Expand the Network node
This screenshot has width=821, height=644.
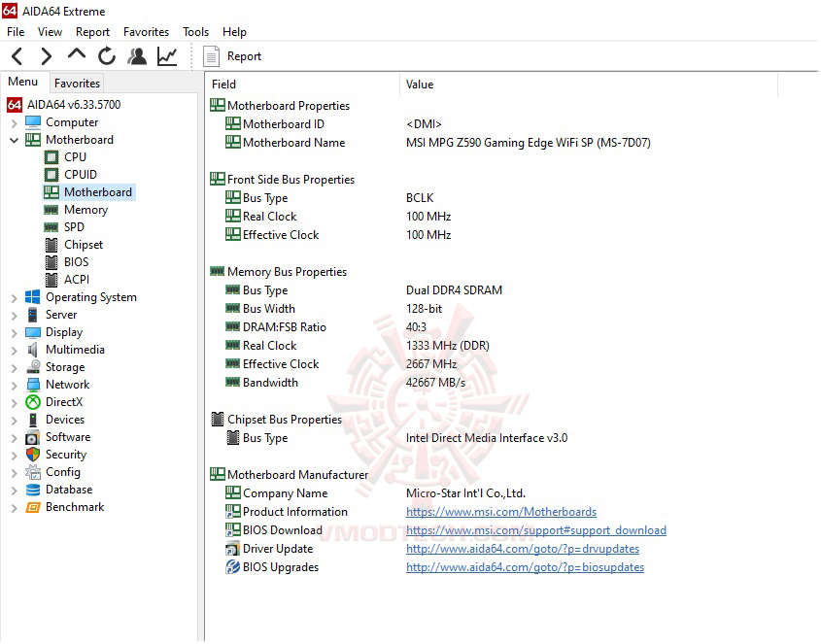pyautogui.click(x=15, y=386)
